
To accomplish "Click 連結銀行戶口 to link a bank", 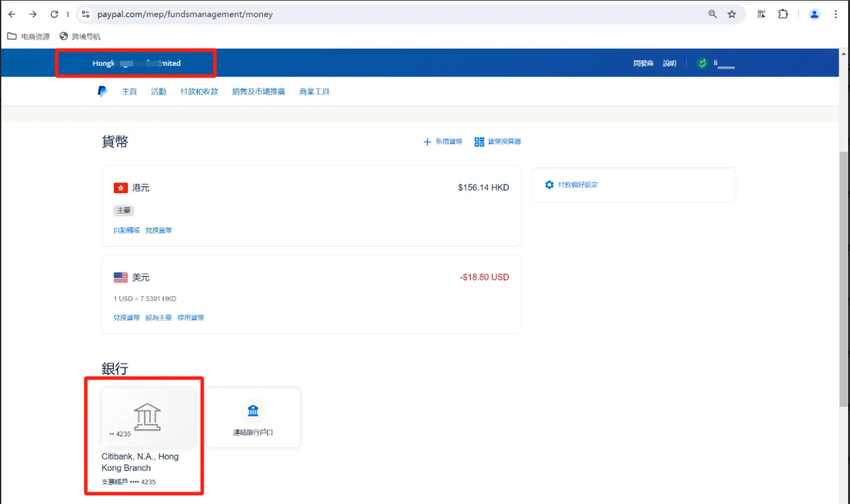I will coord(253,433).
